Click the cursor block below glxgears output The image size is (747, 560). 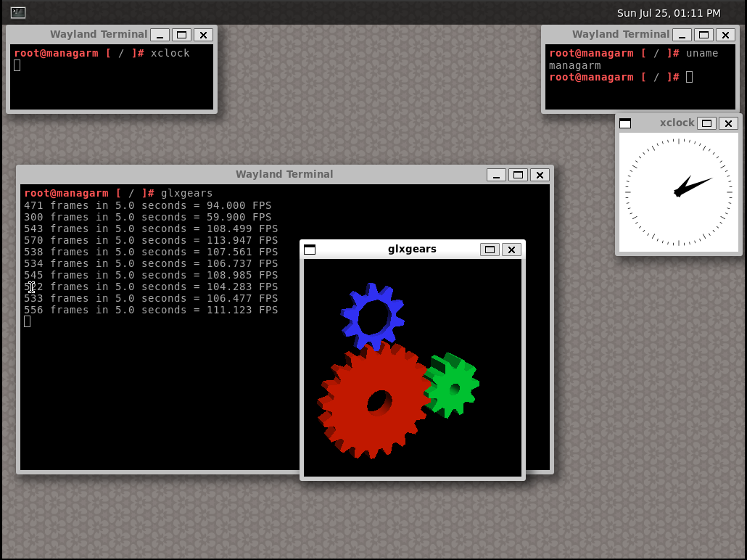click(x=27, y=321)
